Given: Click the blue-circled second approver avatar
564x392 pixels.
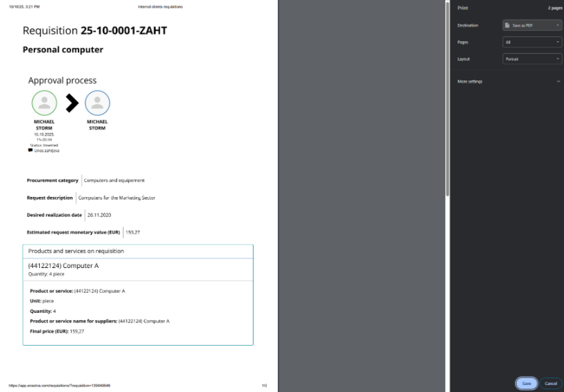Looking at the screenshot, I should point(97,103).
